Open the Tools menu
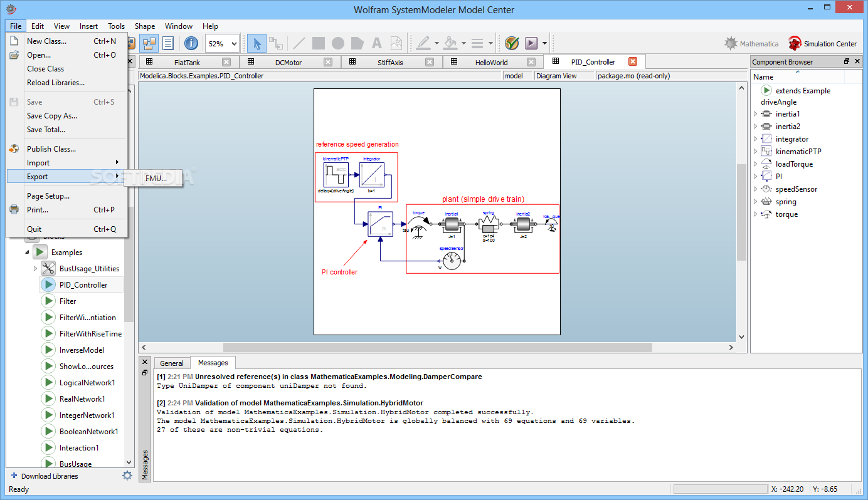Screen dimensions: 868x500 click(x=116, y=26)
